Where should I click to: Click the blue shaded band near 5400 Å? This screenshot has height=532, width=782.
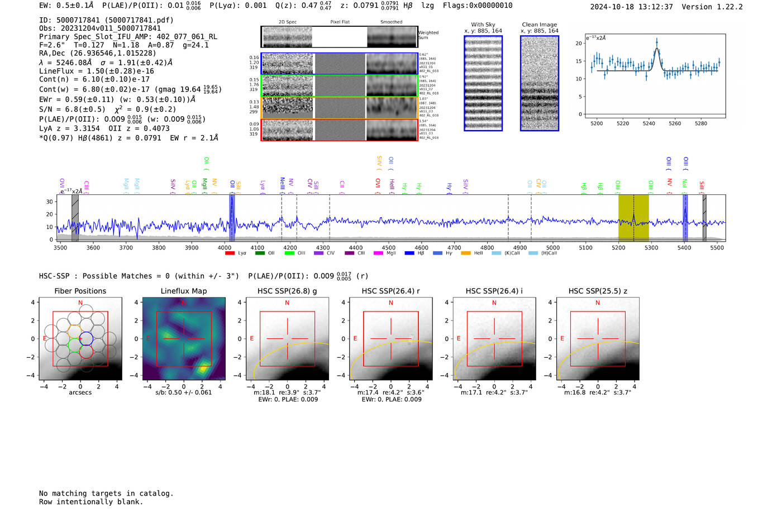point(685,218)
